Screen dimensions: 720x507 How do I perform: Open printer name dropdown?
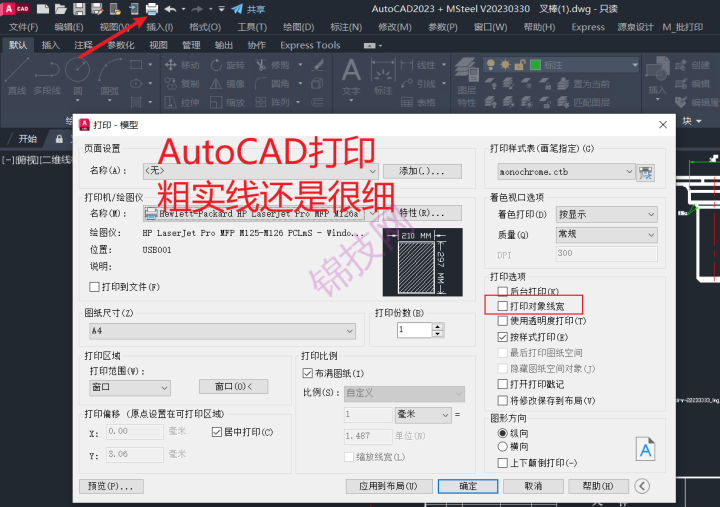(x=261, y=214)
